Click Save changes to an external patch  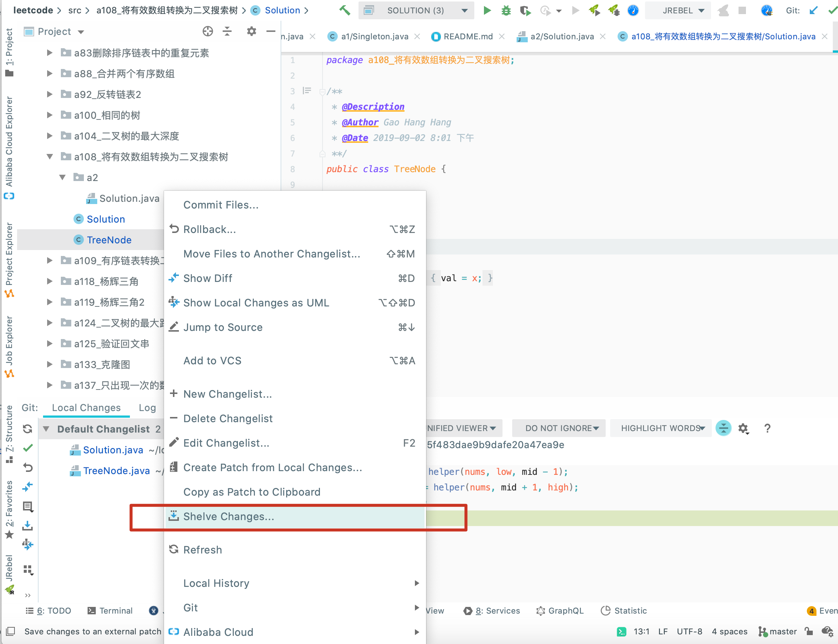coord(92,631)
